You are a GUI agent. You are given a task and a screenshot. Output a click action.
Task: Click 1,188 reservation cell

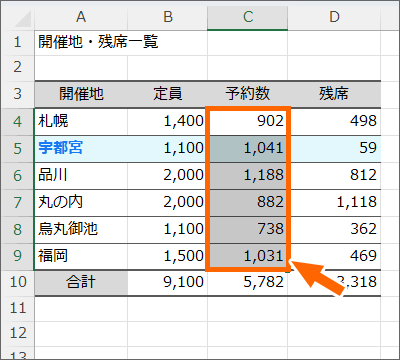pos(248,176)
